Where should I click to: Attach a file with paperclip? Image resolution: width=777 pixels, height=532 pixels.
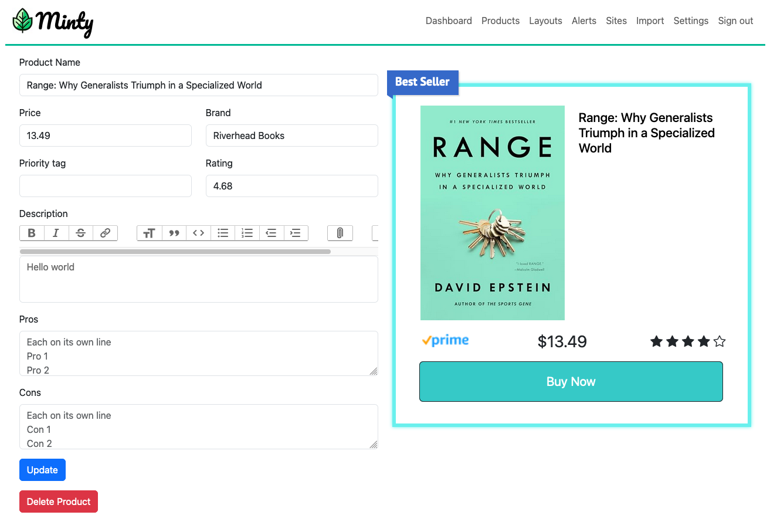pos(340,233)
